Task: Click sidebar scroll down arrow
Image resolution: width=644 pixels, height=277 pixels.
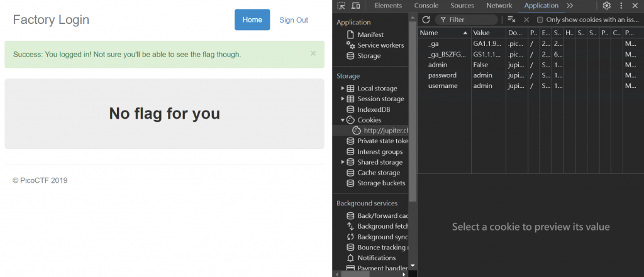Action: 413,266
